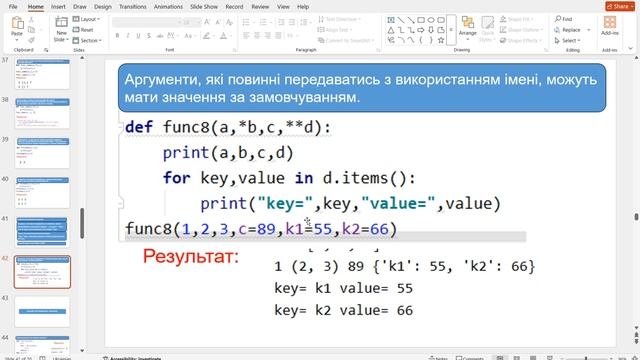The width and height of the screenshot is (640, 360).
Task: Click the Increase Font Size icon
Action: point(207,22)
